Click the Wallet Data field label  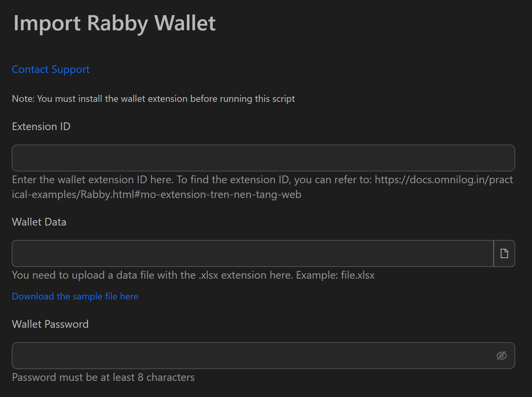tap(39, 222)
